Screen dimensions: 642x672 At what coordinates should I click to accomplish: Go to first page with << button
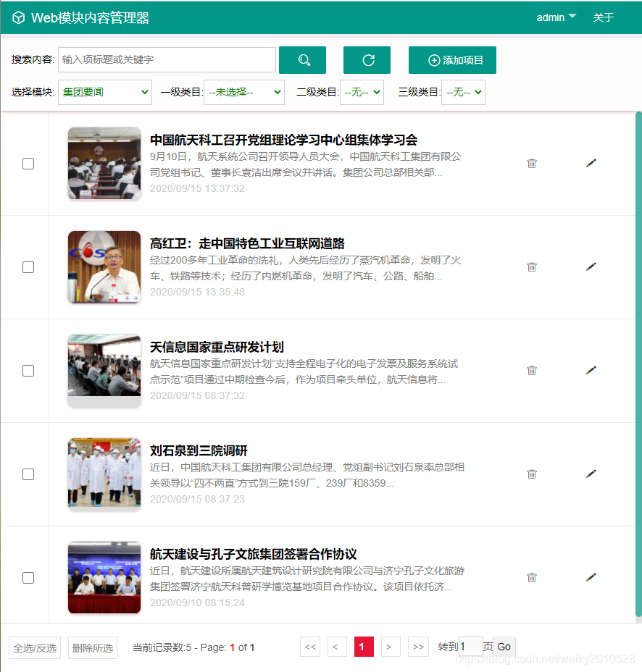coord(310,647)
